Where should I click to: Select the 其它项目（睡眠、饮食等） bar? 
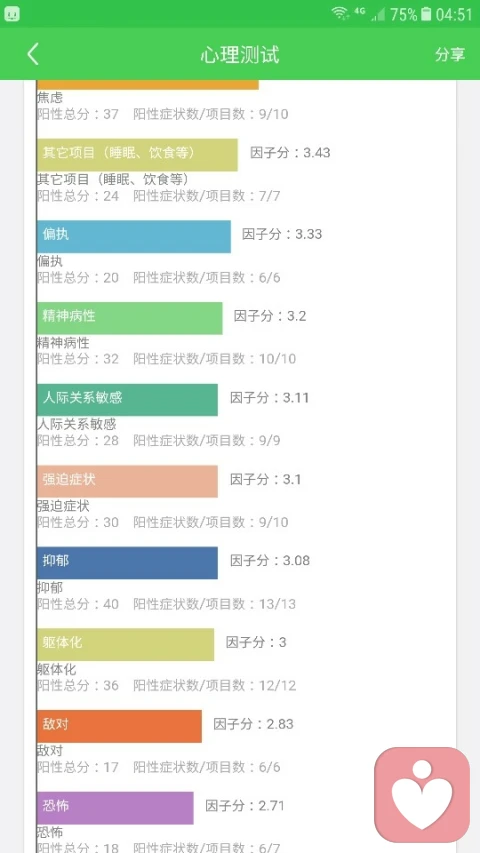click(137, 154)
